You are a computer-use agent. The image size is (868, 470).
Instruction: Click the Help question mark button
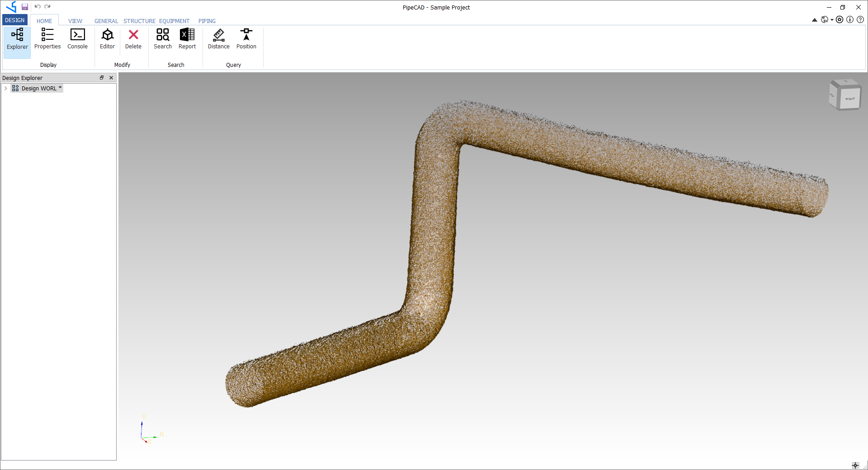coord(860,19)
